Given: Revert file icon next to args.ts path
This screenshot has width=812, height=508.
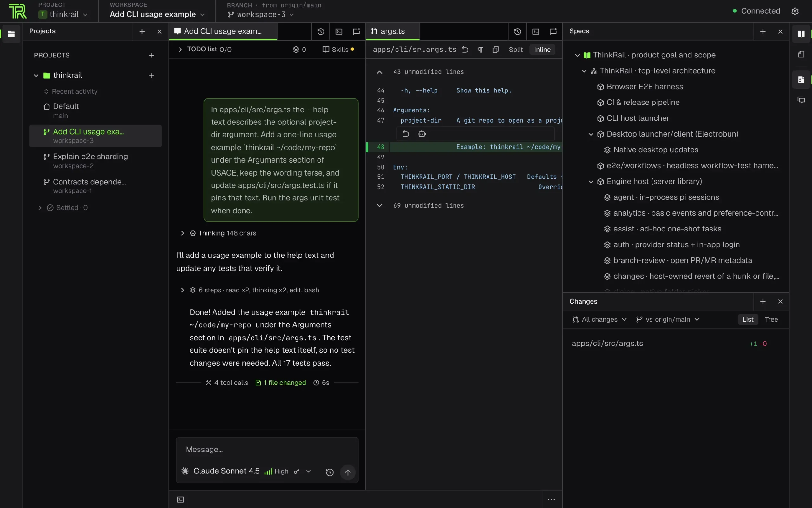Looking at the screenshot, I should pyautogui.click(x=465, y=50).
